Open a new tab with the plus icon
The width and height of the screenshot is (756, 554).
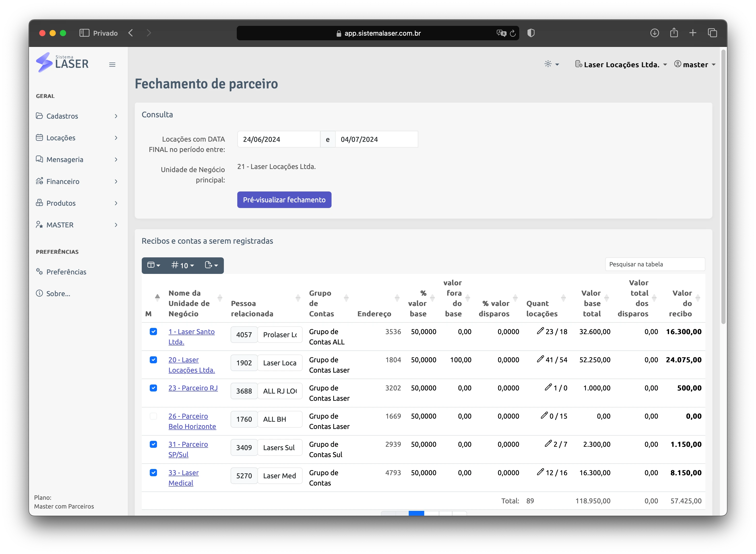693,33
